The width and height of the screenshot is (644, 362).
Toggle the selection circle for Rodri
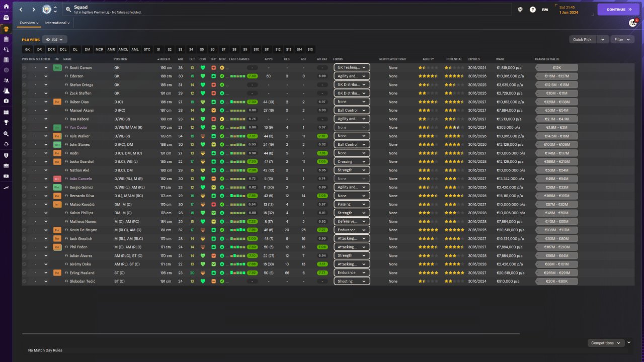pos(24,153)
